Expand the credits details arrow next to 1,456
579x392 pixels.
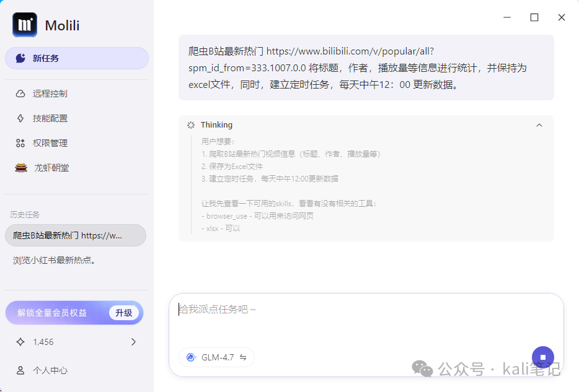pos(133,342)
